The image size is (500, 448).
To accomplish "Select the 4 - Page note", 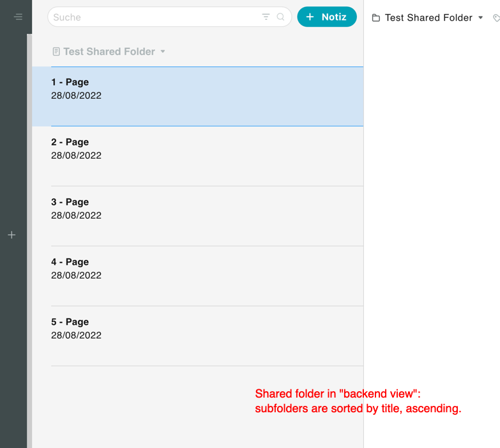I will (198, 276).
